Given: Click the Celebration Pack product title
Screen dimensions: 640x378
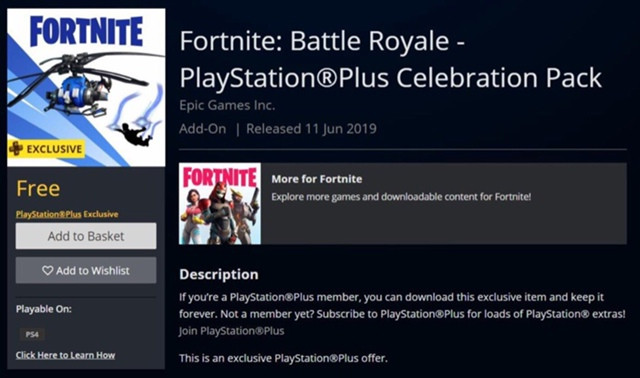Looking at the screenshot, I should pos(390,60).
